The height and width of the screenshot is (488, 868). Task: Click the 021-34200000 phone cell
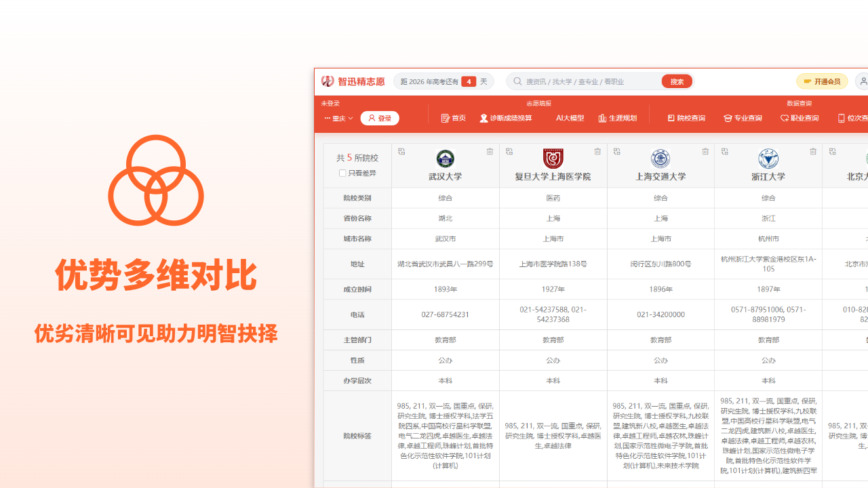[x=660, y=314]
